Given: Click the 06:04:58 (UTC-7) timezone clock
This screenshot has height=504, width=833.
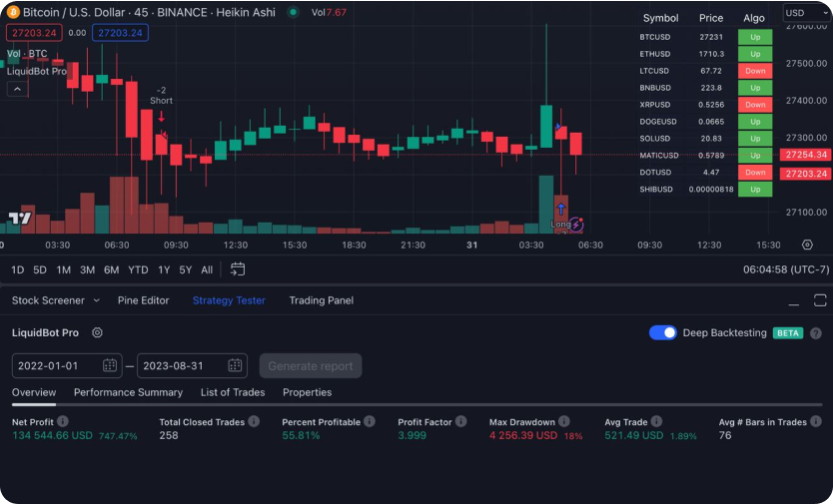Looking at the screenshot, I should coord(786,269).
